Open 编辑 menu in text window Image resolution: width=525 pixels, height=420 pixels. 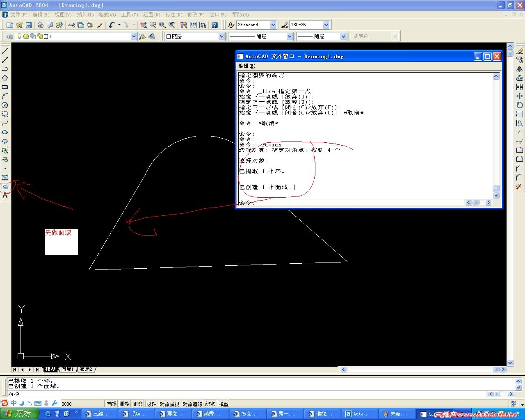pos(247,66)
